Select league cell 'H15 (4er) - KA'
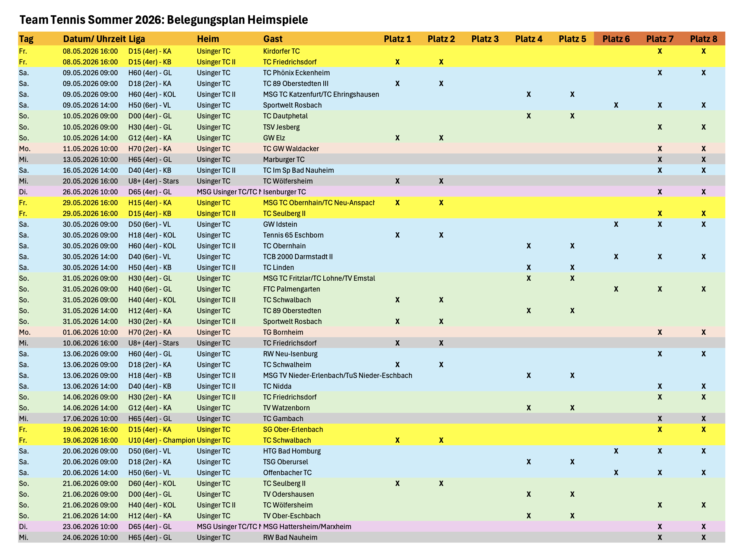Viewport: 742px width, 560px height. coord(150,203)
